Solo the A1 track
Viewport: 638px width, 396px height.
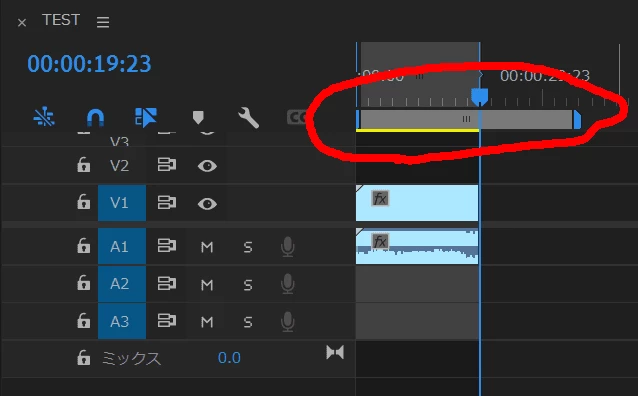(248, 247)
